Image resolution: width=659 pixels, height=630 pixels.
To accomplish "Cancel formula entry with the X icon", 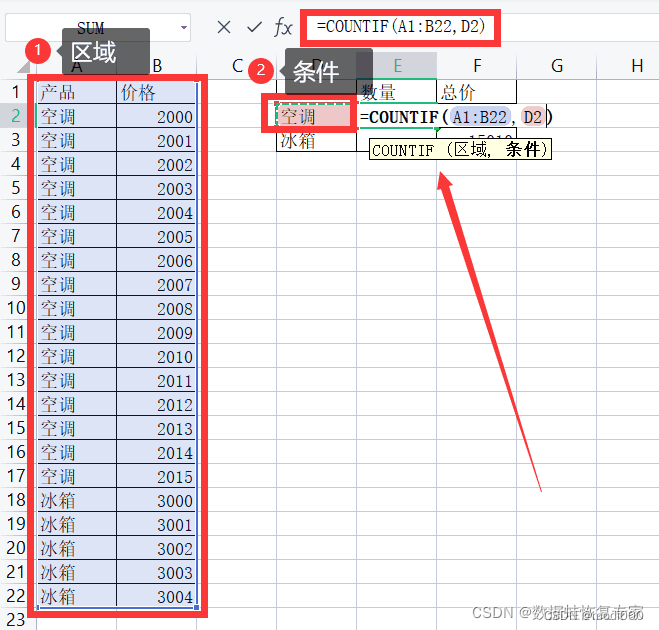I will point(224,27).
